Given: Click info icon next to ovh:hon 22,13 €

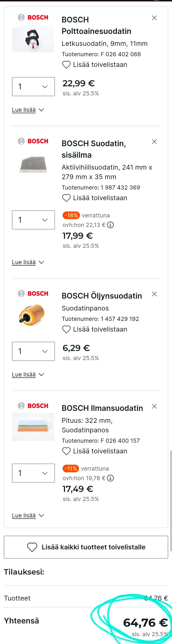Looking at the screenshot, I should [110, 225].
